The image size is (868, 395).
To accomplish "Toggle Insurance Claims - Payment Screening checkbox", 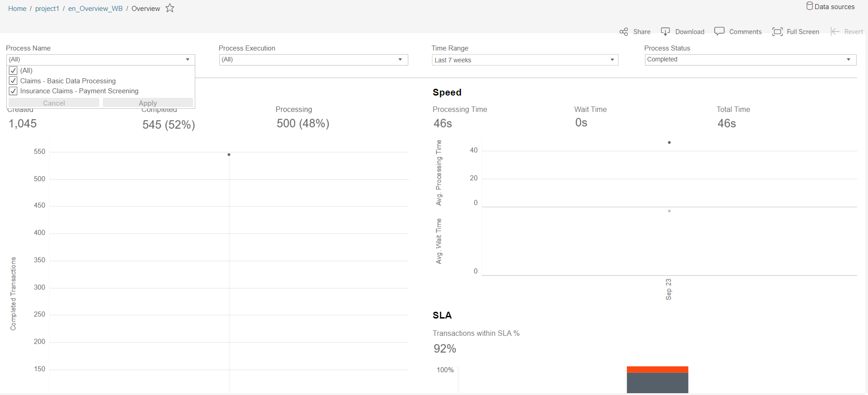I will [x=13, y=91].
